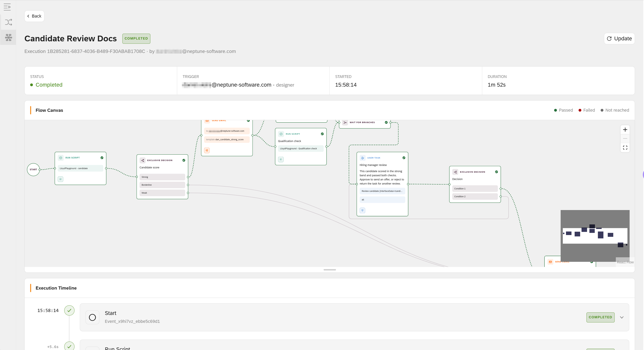644x350 pixels.
Task: Click the Failed legend item
Action: point(586,110)
